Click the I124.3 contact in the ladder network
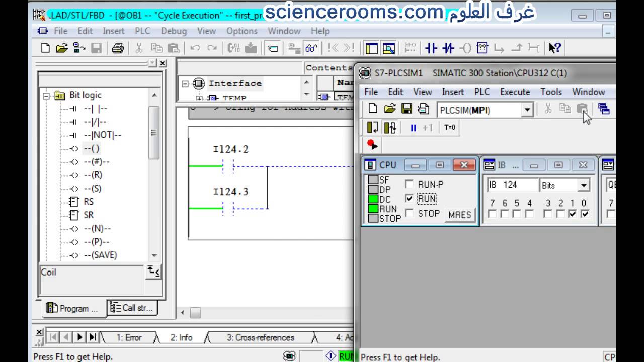The height and width of the screenshot is (362, 644). click(228, 208)
